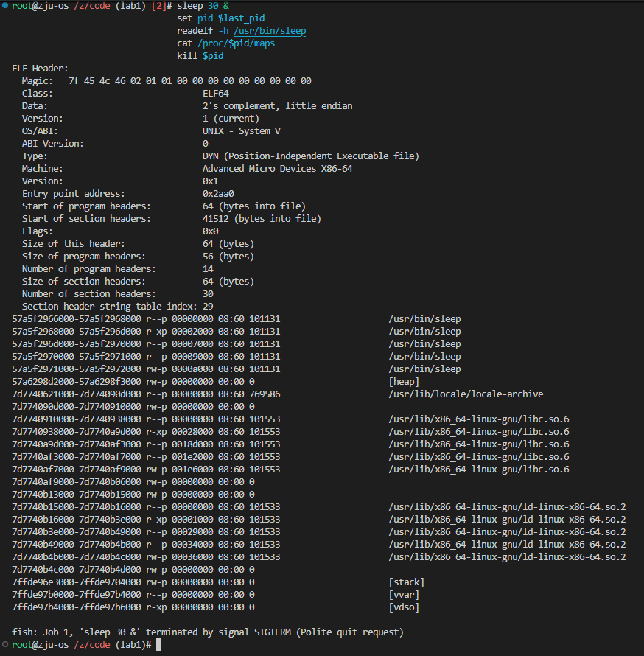
Task: Click the '/proc/$pid/maps' path in the cat command
Action: [237, 43]
